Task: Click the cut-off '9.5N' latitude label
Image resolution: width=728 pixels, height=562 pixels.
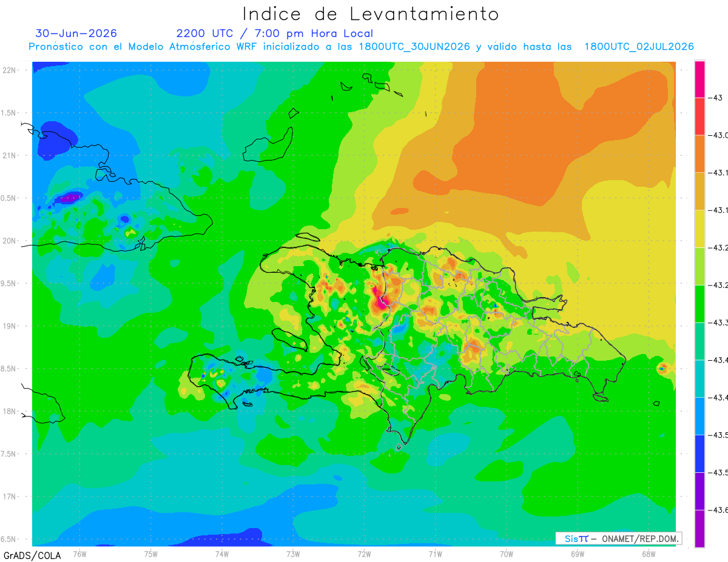Action: [x=8, y=283]
